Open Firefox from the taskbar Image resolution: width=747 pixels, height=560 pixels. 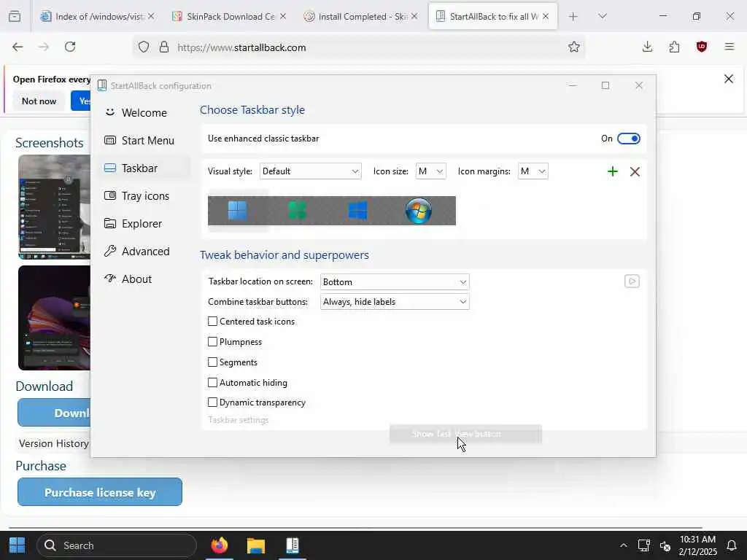(220, 545)
